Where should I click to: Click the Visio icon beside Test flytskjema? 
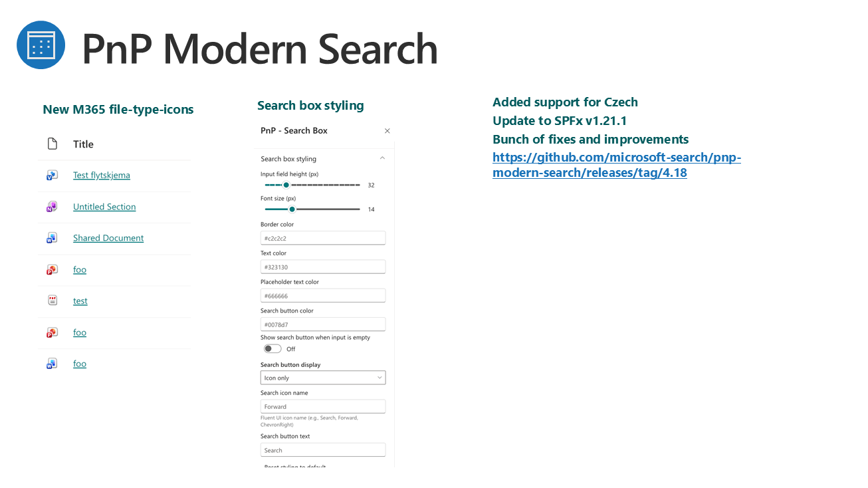(52, 176)
